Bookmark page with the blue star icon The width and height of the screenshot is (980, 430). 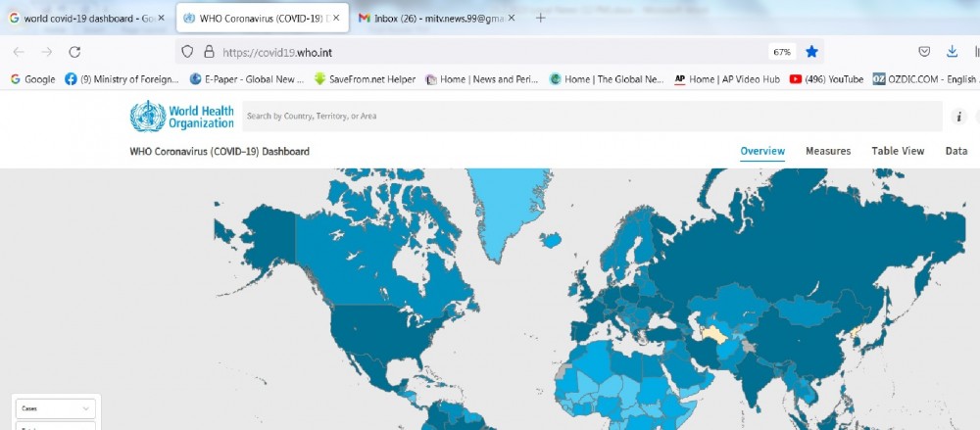(x=811, y=52)
